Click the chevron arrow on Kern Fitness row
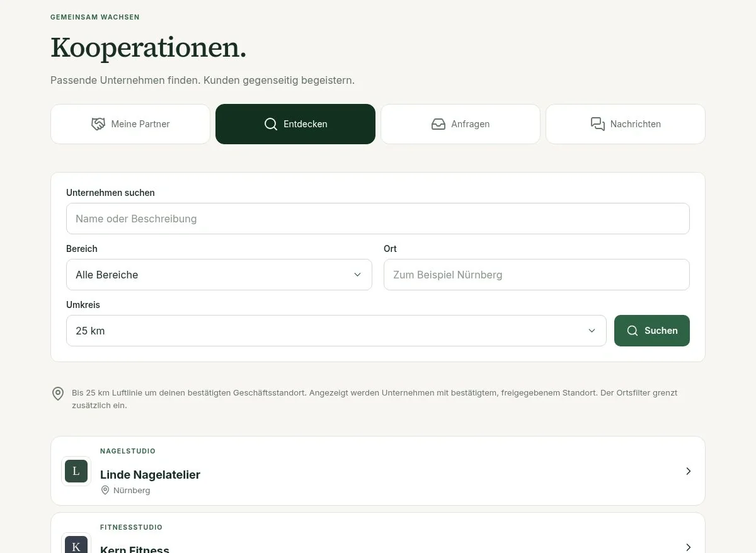The height and width of the screenshot is (553, 756). click(689, 547)
